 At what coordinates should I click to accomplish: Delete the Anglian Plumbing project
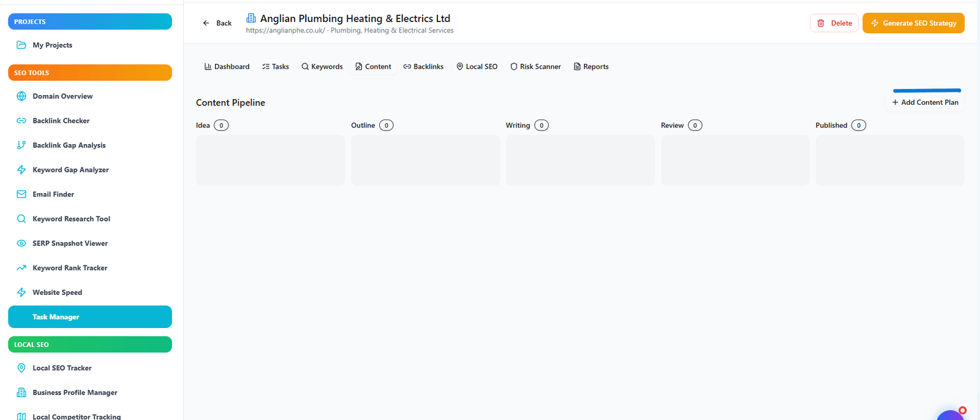[x=834, y=23]
